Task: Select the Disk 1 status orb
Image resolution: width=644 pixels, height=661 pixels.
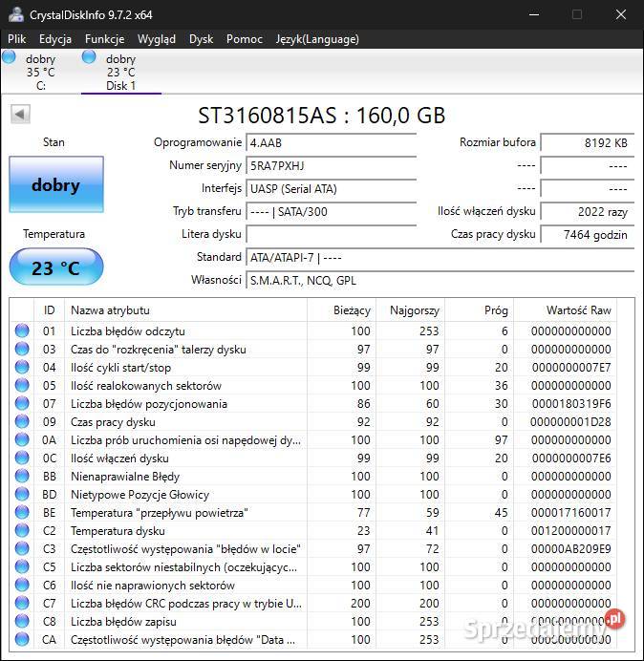Action: point(89,57)
